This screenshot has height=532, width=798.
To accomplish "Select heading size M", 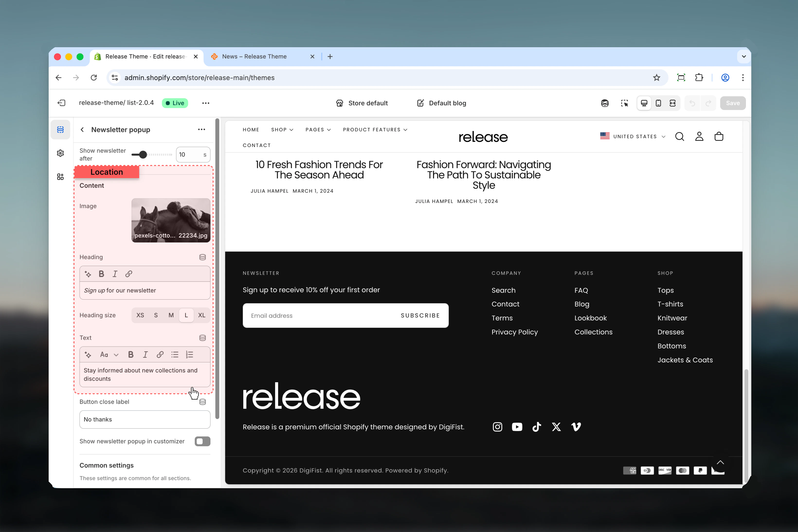I will click(x=171, y=315).
